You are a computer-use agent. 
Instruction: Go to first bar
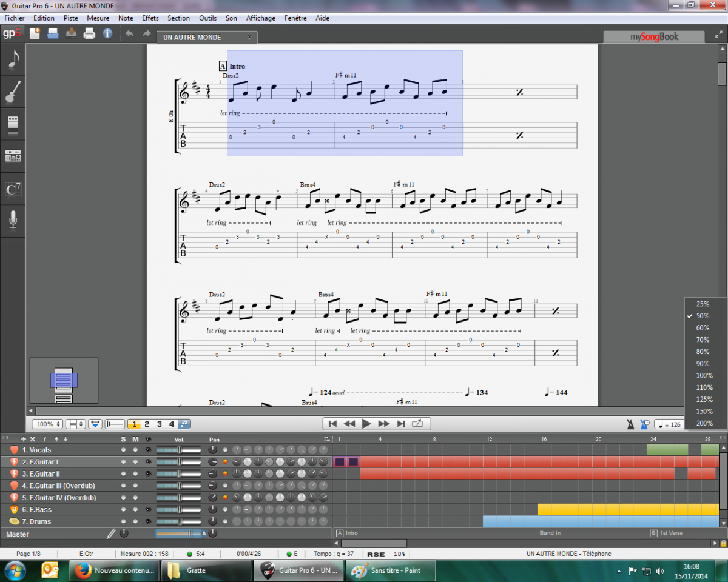pos(332,424)
